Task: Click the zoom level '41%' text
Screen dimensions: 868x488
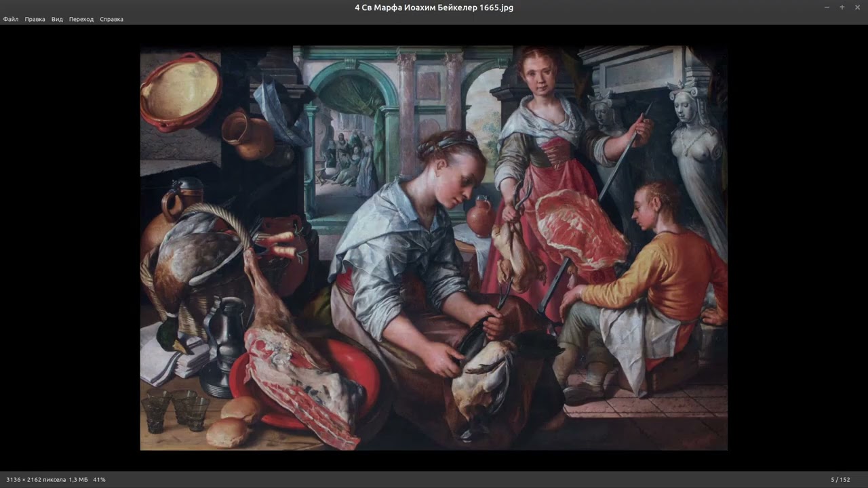Action: [x=99, y=480]
